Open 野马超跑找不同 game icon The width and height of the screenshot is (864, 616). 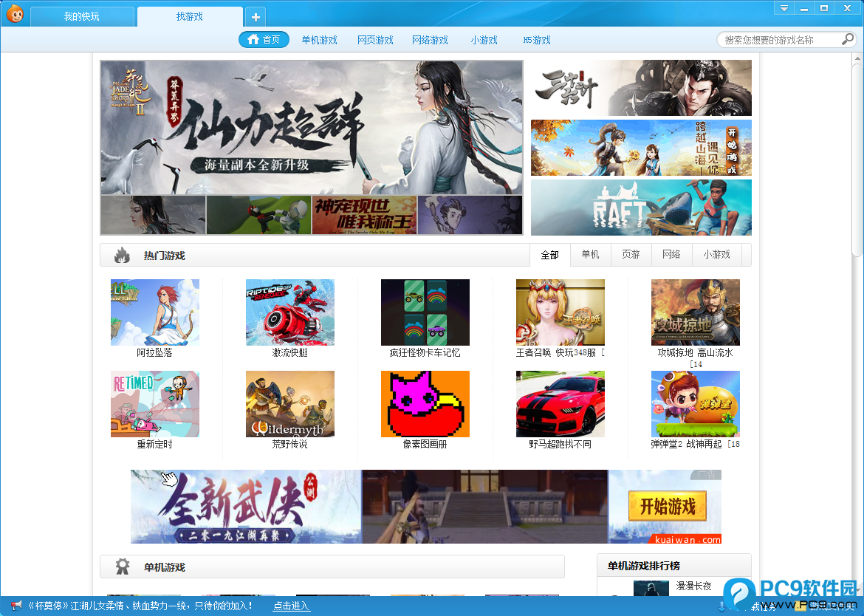[x=560, y=404]
